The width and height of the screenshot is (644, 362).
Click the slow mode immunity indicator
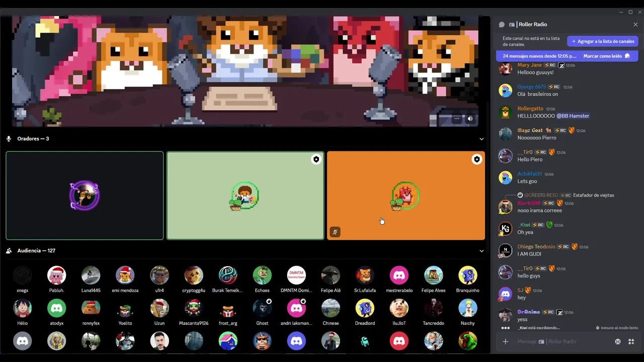pos(617,328)
